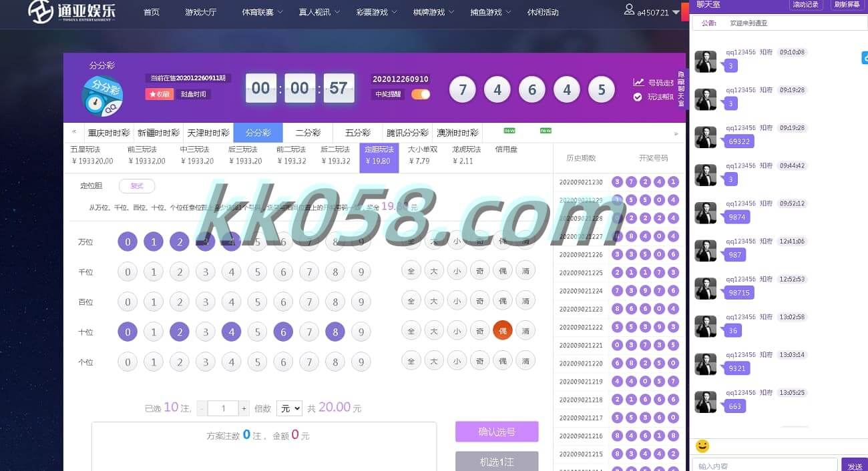Expand the 彩票游戏 dropdown menu
The height and width of the screenshot is (471, 868).
(x=377, y=12)
